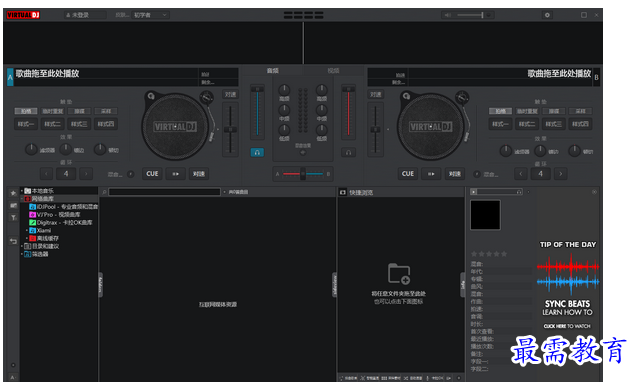This screenshot has height=382, width=635.
Task: Adjust the deck B pitch fader
Action: tap(375, 130)
